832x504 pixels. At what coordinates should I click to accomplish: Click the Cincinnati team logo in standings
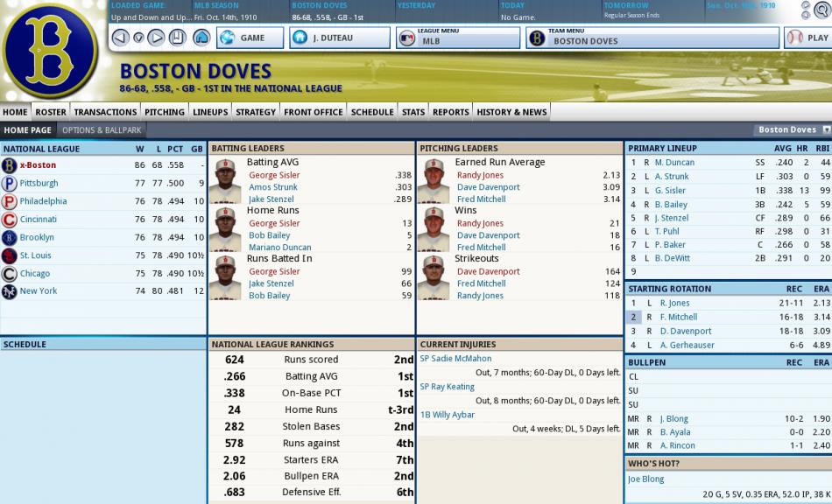click(x=9, y=220)
